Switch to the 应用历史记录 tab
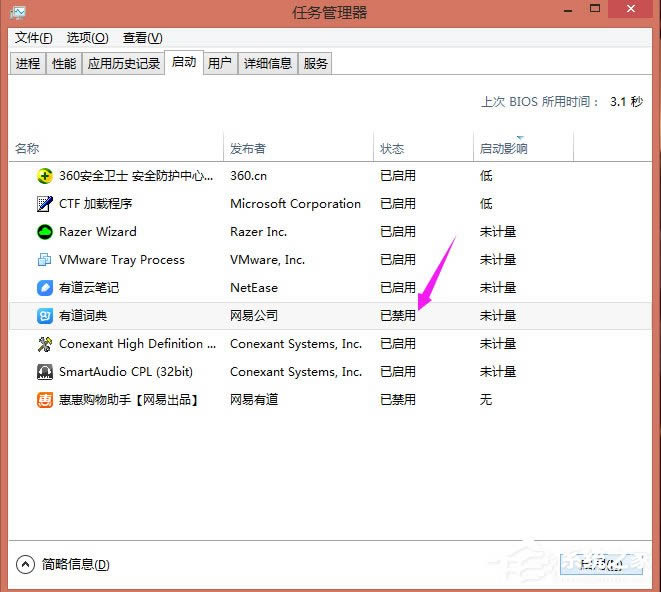 pyautogui.click(x=124, y=64)
